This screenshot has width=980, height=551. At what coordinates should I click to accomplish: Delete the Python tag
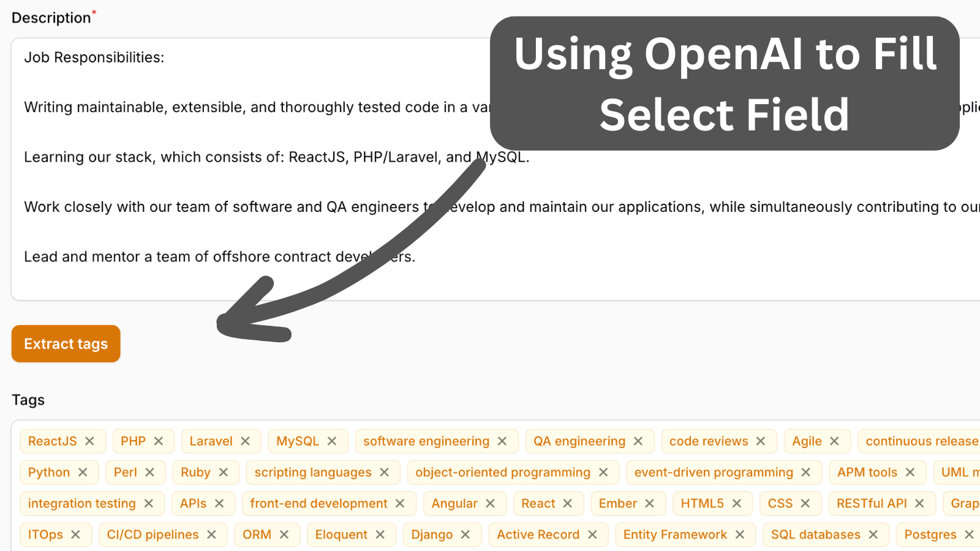point(83,472)
